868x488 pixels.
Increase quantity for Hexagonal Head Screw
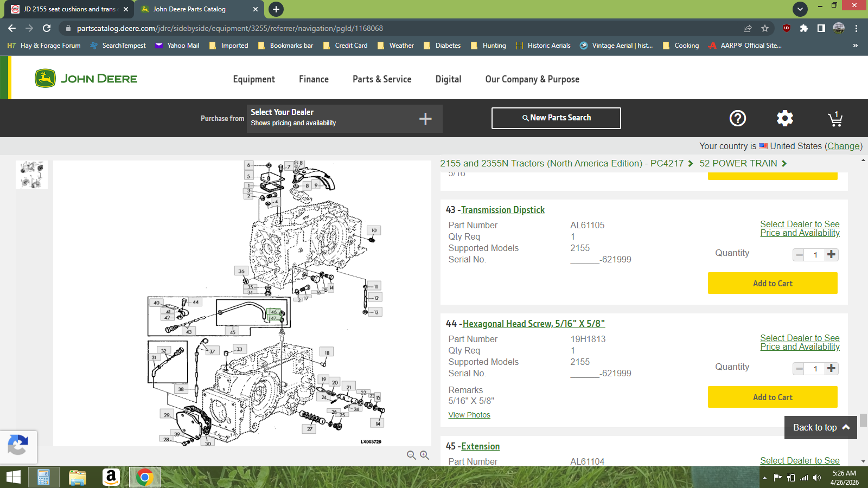tap(832, 368)
